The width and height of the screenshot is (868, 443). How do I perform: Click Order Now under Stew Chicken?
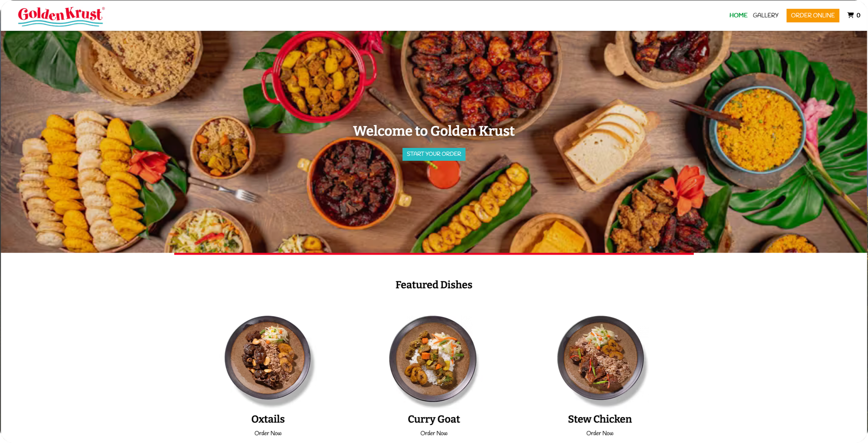[x=600, y=433]
